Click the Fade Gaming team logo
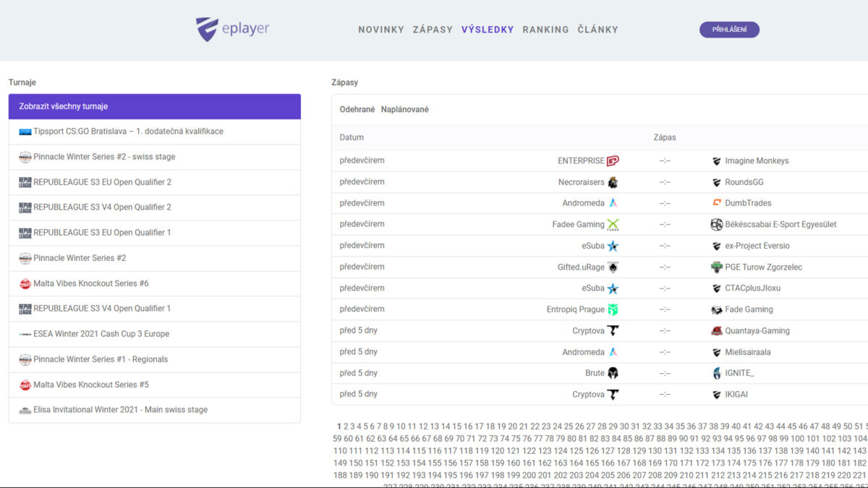The height and width of the screenshot is (488, 868). click(717, 309)
